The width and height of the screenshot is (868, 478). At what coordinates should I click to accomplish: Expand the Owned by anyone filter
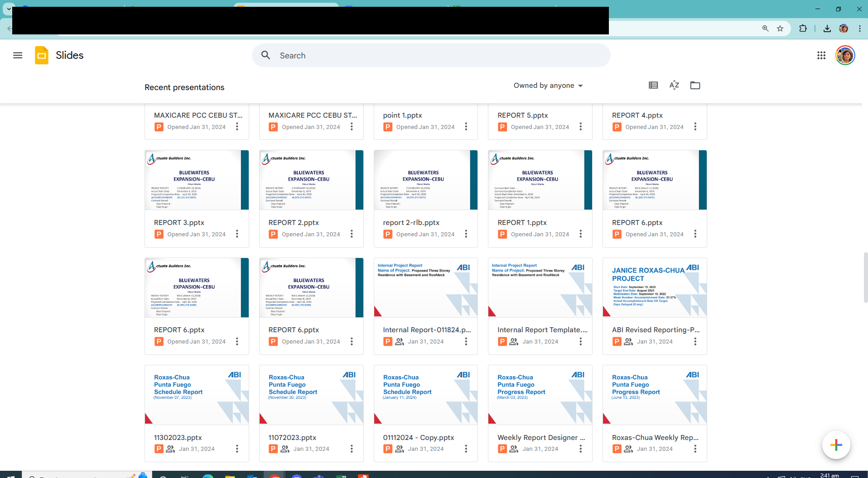[x=548, y=86]
